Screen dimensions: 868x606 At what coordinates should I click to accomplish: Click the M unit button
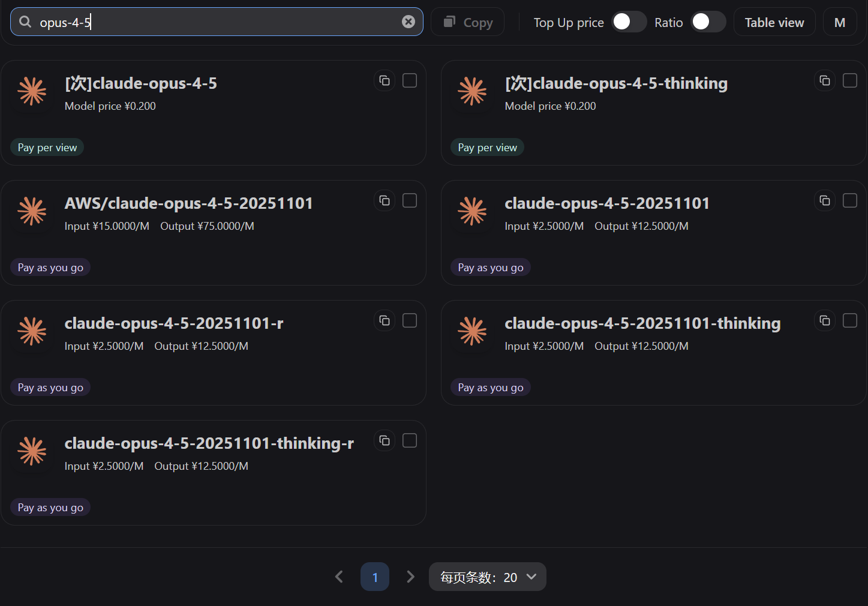[x=840, y=22]
